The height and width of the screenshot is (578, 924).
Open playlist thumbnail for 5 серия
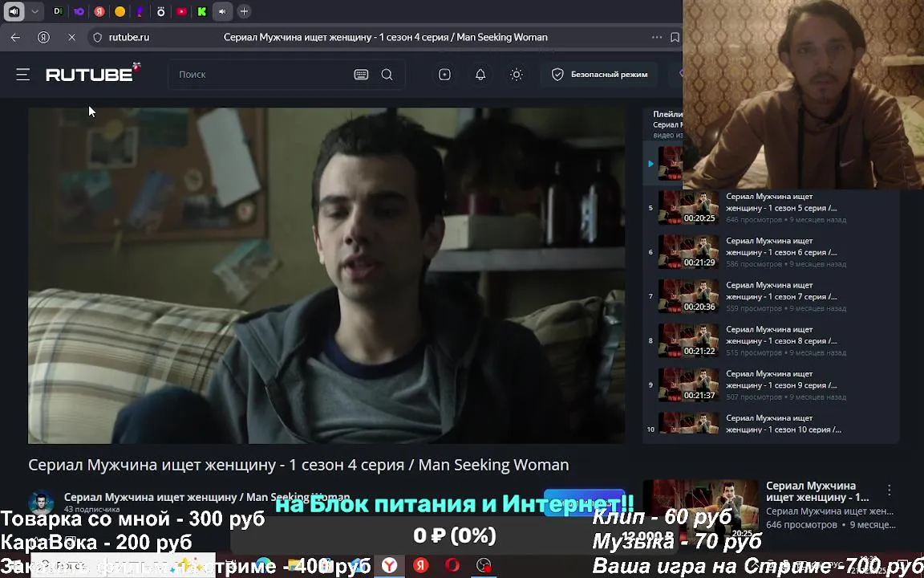pyautogui.click(x=688, y=208)
